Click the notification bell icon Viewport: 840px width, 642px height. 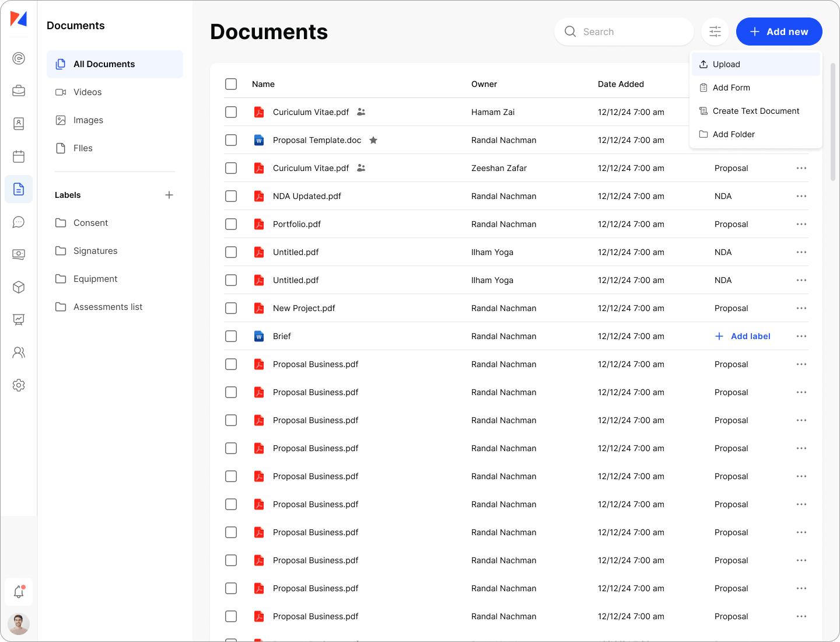click(x=19, y=591)
